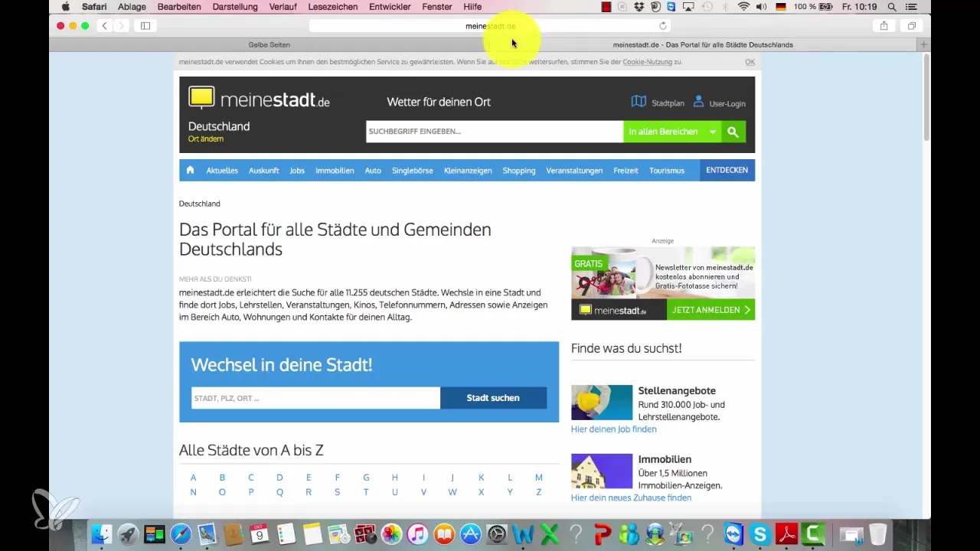
Task: Click the 'JETZT ANMELDEN' button
Action: click(x=710, y=310)
